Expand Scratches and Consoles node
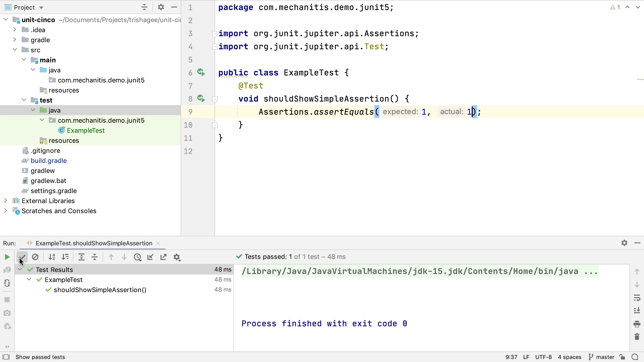 (x=6, y=210)
